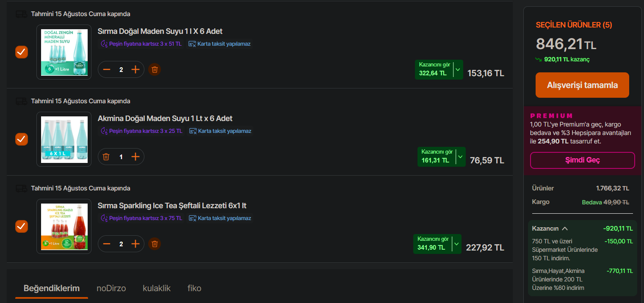
Task: Decrease Sırma Doğal Maden Suyu quantity with minus
Action: [107, 69]
